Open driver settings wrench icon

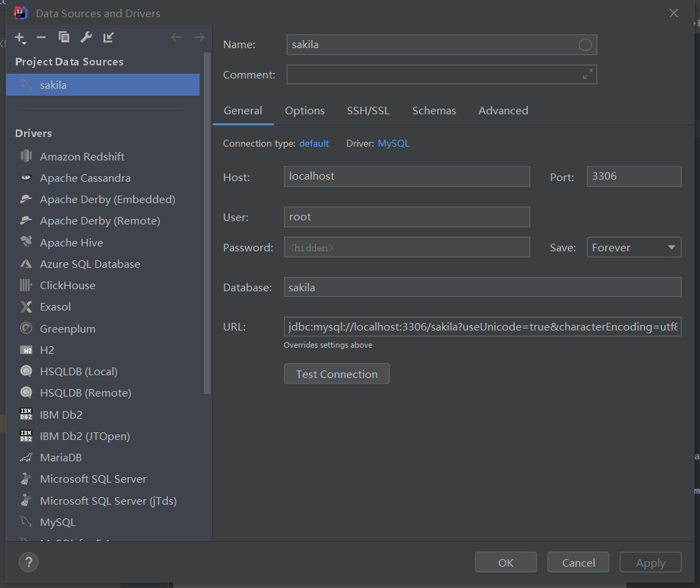tap(86, 37)
